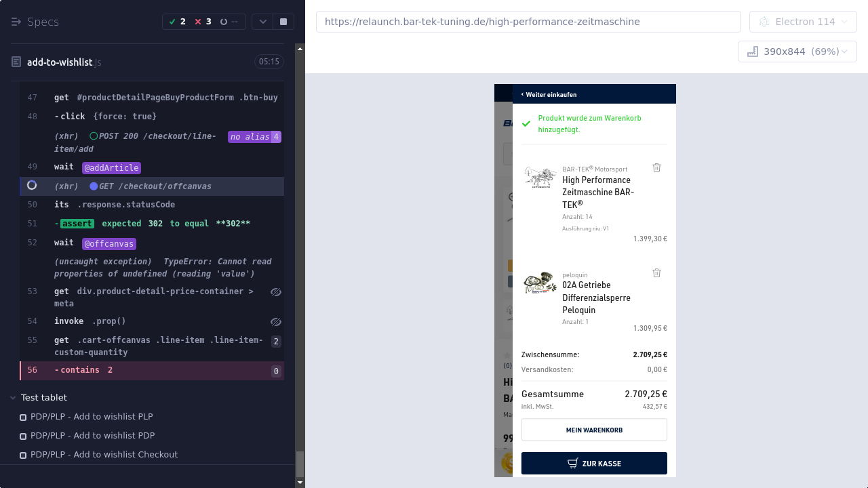The height and width of the screenshot is (488, 868).
Task: Click Weiter einkaufen back link
Action: [550, 94]
